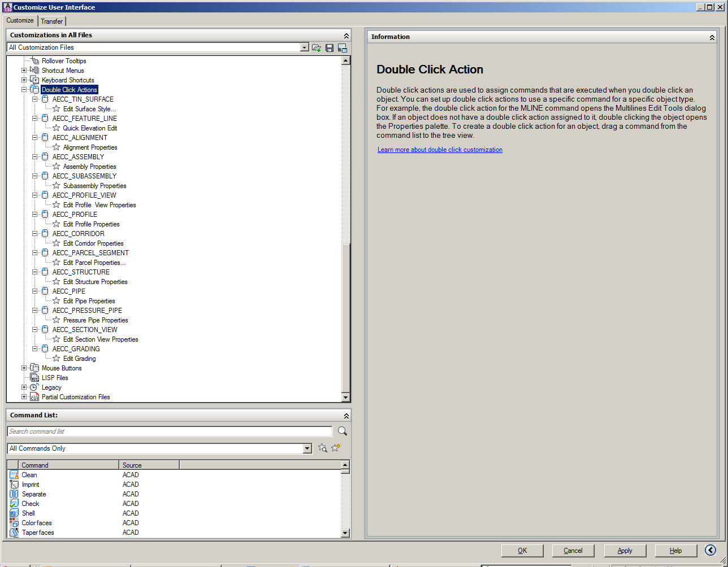
Task: Click the Search command list field
Action: (x=171, y=431)
